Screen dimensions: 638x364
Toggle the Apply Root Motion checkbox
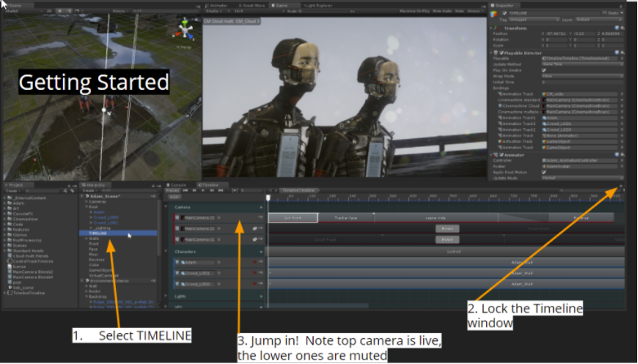[544, 171]
